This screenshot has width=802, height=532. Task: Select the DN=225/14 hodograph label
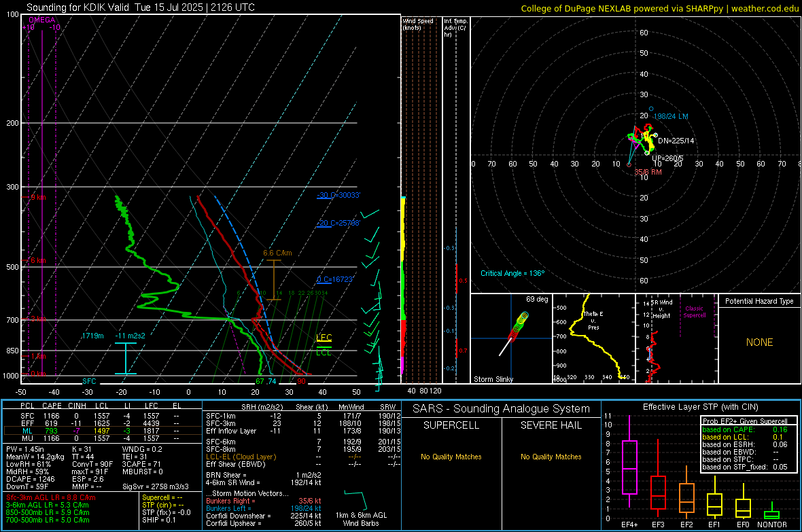tap(676, 141)
